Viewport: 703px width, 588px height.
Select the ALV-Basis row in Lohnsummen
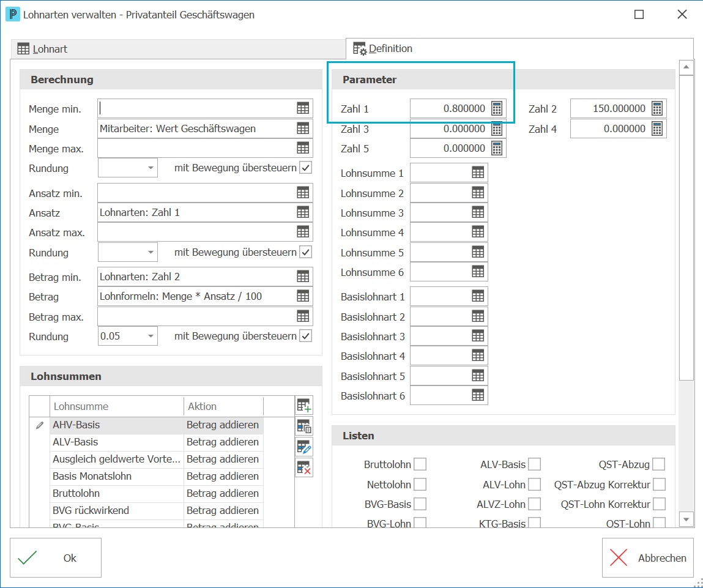157,442
